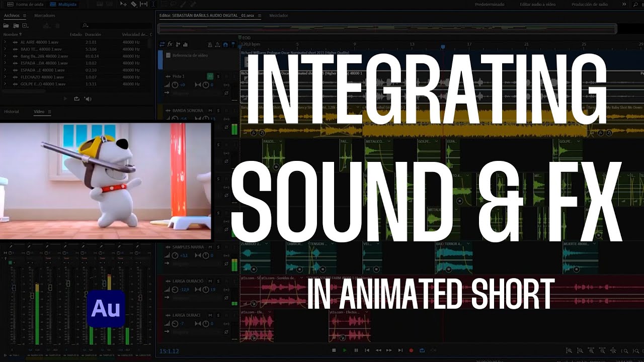Select the Time Selection tool
The height and width of the screenshot is (362, 644).
click(153, 4)
